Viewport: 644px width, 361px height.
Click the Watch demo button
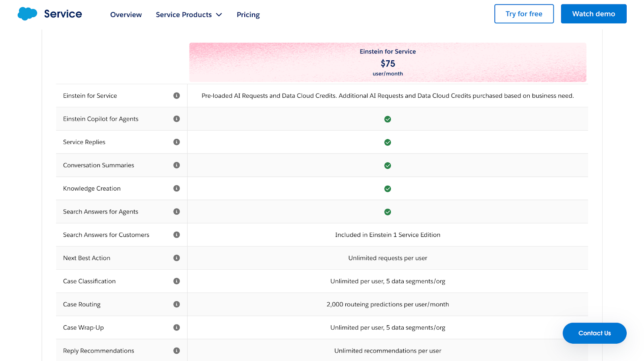pos(594,14)
